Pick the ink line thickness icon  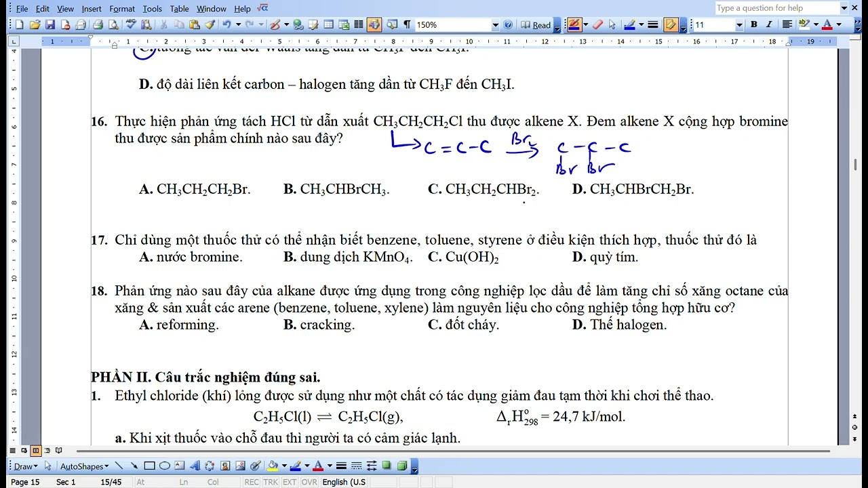tap(653, 25)
